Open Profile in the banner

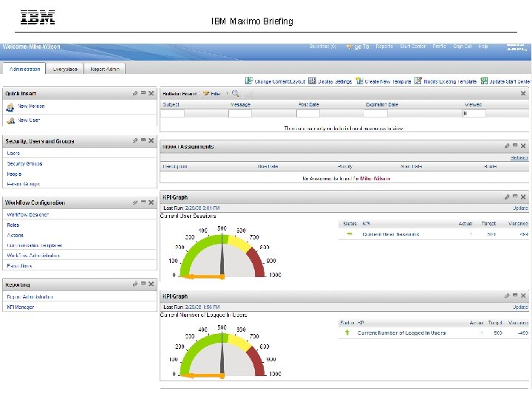[439, 47]
